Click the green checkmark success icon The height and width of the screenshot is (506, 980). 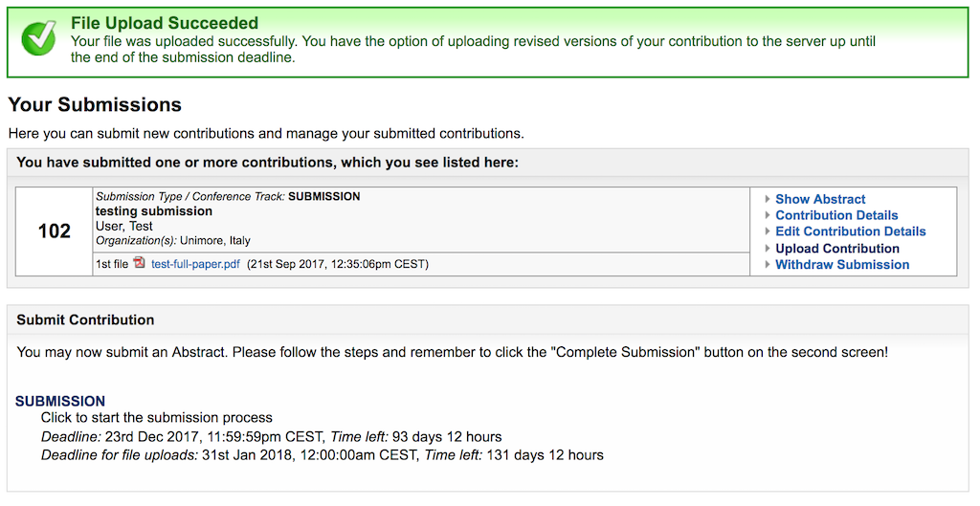coord(38,37)
